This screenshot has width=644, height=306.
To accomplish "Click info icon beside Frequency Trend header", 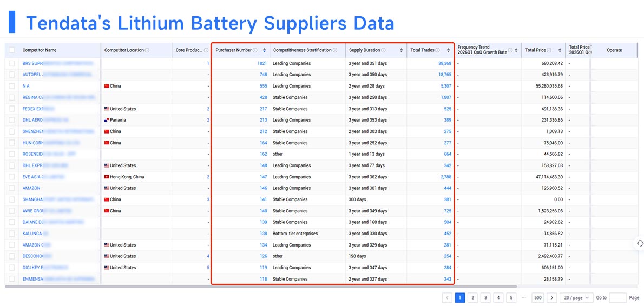I will point(510,50).
